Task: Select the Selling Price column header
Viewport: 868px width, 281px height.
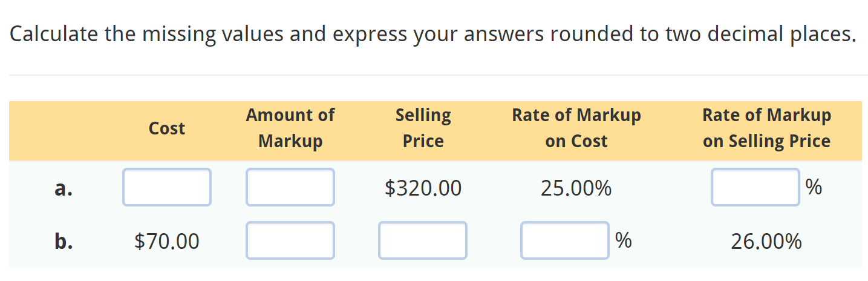Action: click(423, 128)
